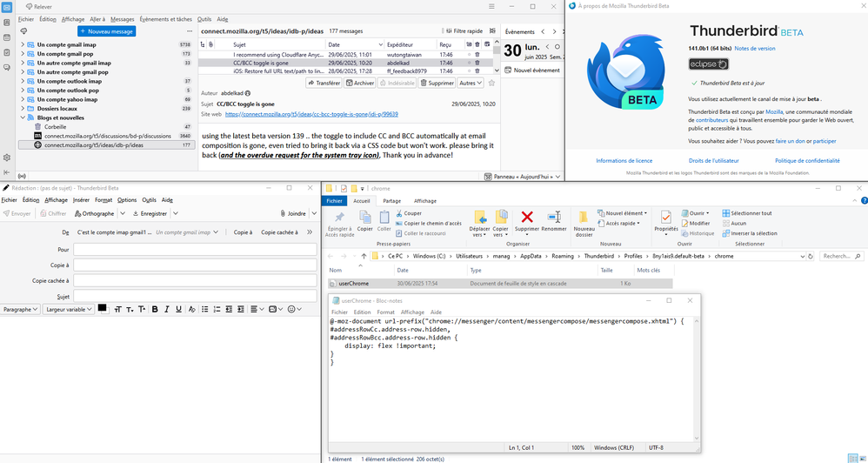The image size is (868, 463).
Task: Click the Bold formatting icon in composer
Action: [155, 309]
